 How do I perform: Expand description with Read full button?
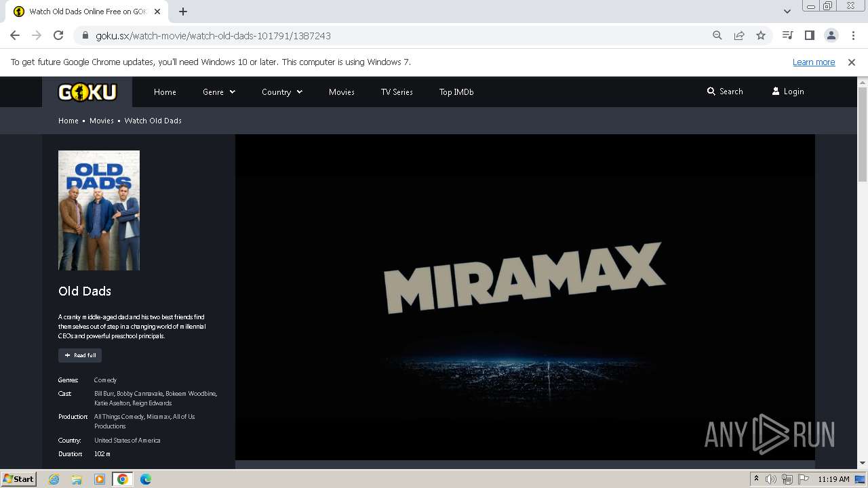(80, 355)
